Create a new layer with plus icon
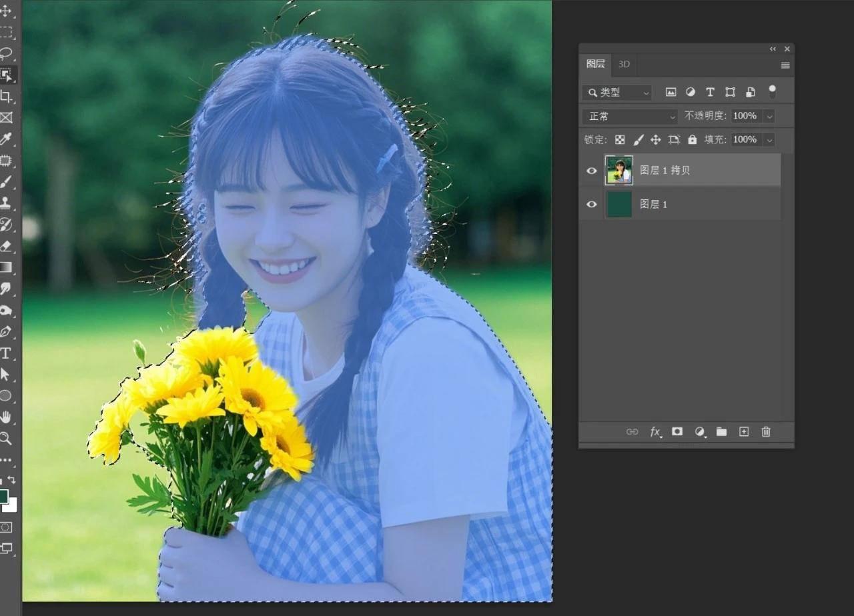The height and width of the screenshot is (616, 854). point(744,431)
